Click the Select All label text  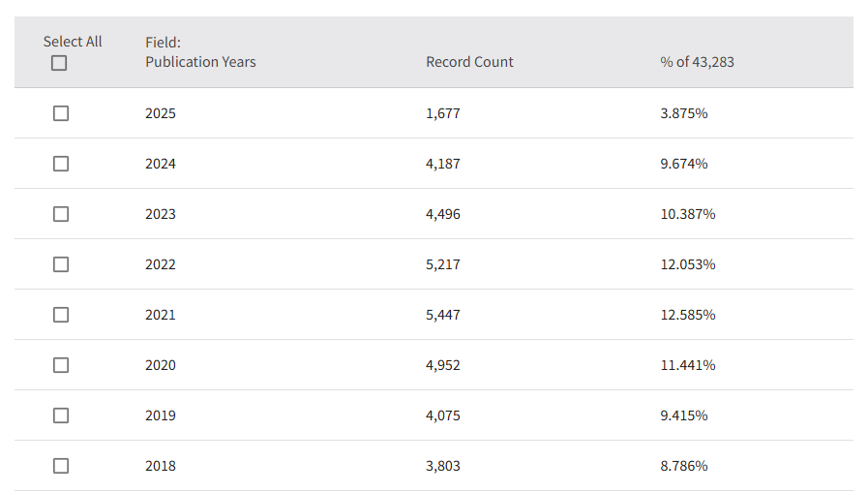point(73,42)
